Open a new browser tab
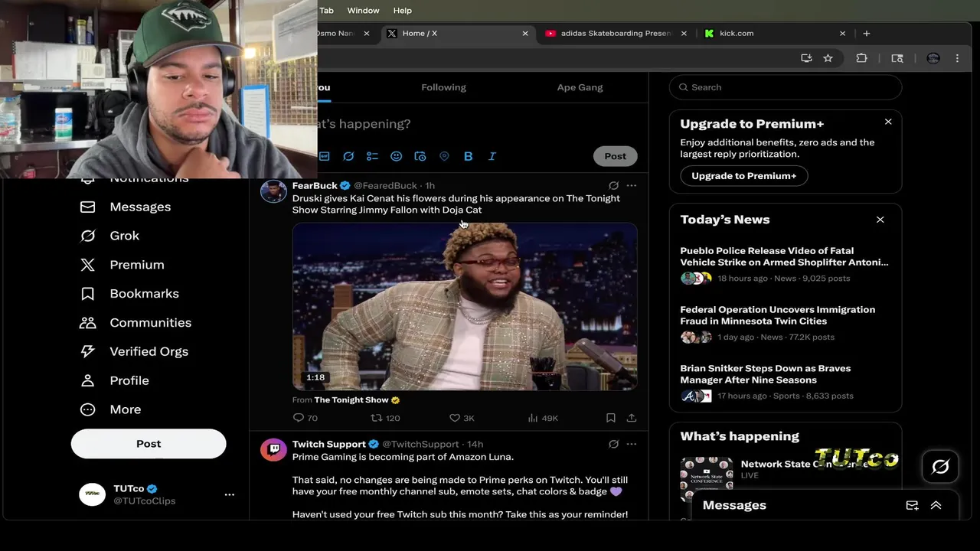 point(866,34)
